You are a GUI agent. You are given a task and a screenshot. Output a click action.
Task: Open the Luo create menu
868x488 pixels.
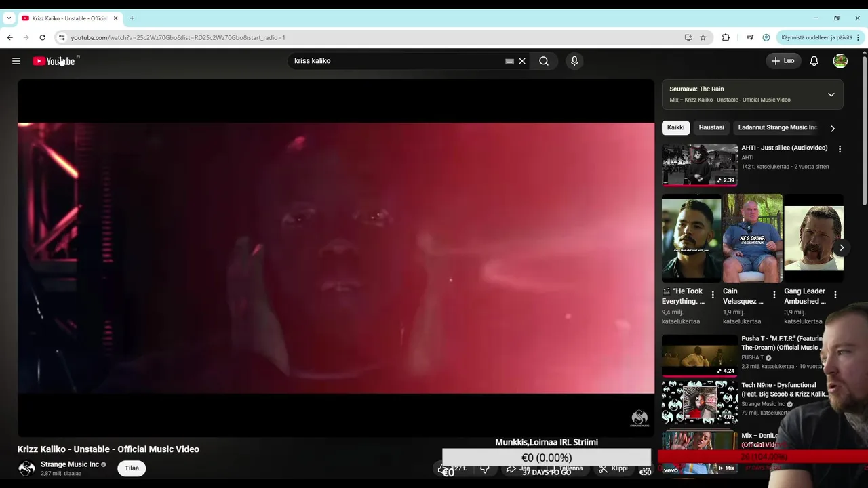[783, 61]
